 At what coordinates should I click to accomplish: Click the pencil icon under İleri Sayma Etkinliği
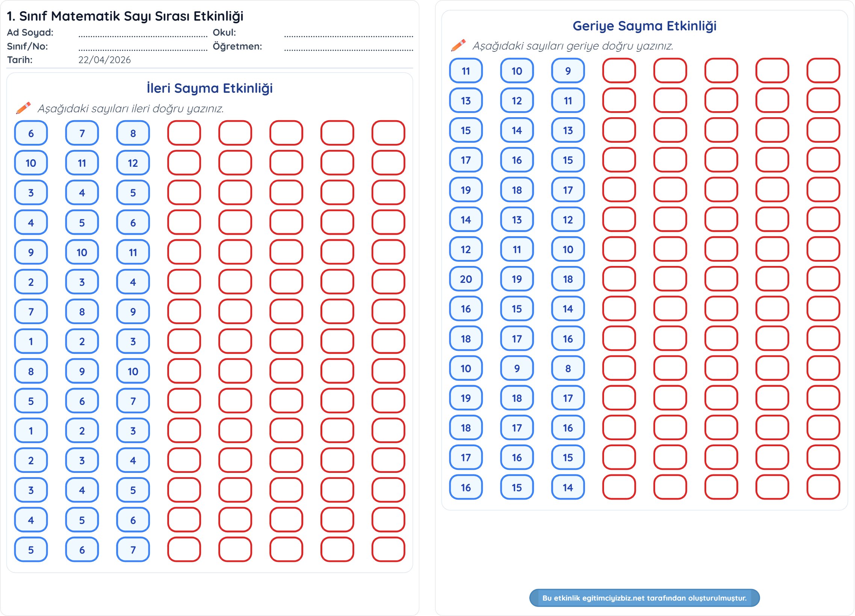[23, 108]
